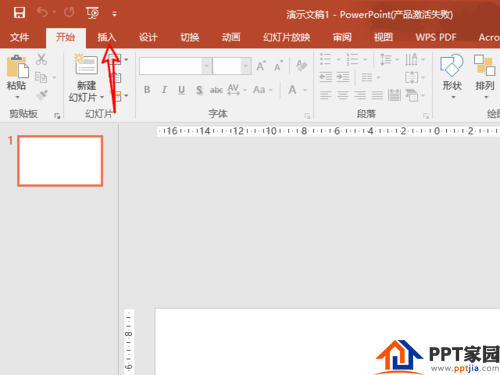
Task: Switch to the Insert tab
Action: click(107, 37)
